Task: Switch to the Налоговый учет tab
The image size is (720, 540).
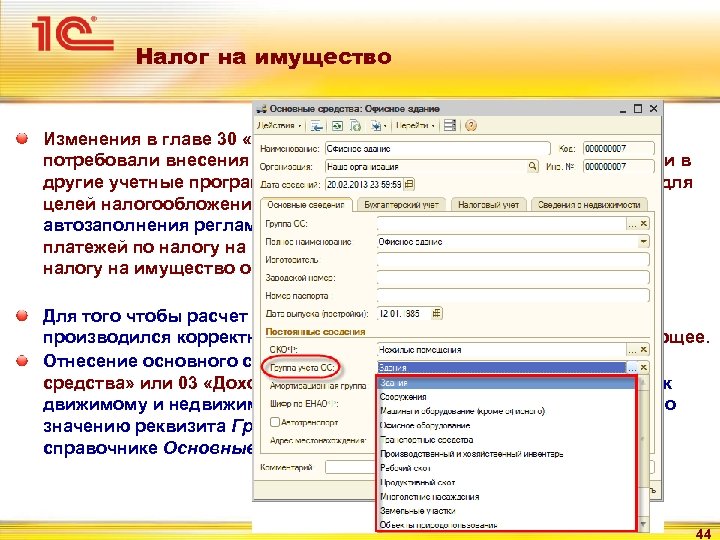Action: [x=489, y=205]
